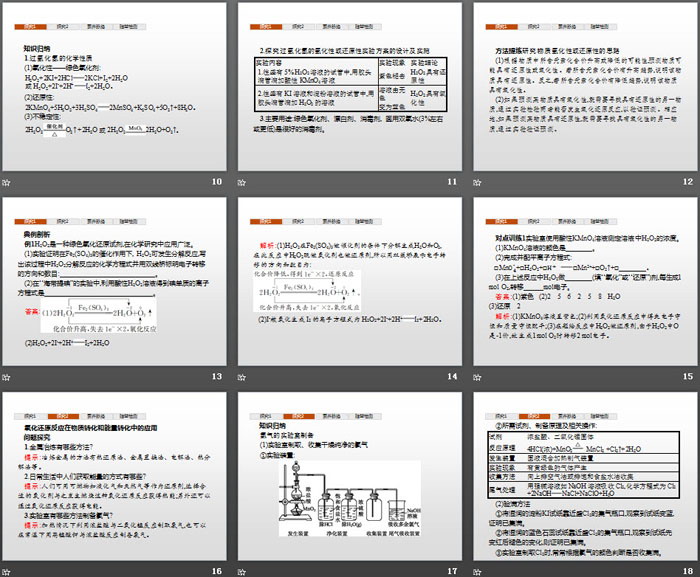Click the animation star icon under slide 10
This screenshot has width=700, height=577.
tap(8, 182)
